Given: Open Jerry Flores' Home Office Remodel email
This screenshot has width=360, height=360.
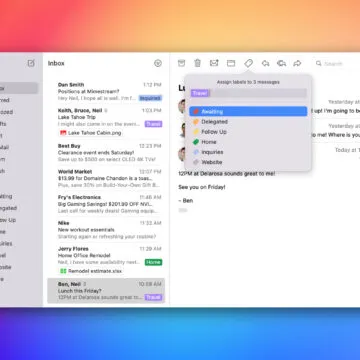Looking at the screenshot, I should pyautogui.click(x=106, y=260).
